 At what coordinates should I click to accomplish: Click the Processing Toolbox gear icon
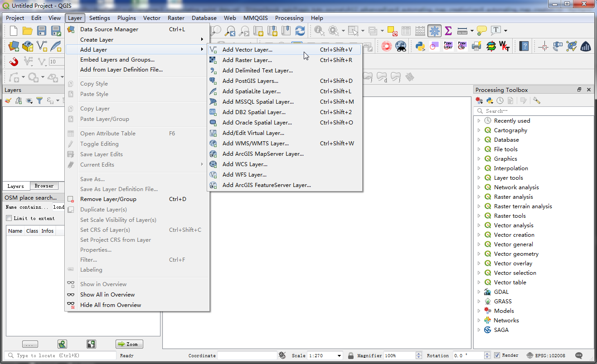pyautogui.click(x=435, y=31)
